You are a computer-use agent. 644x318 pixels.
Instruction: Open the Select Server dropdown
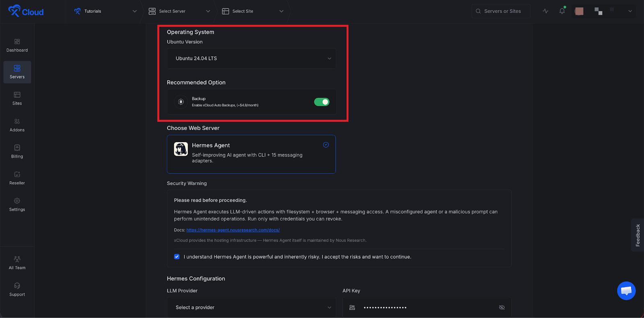pyautogui.click(x=178, y=11)
